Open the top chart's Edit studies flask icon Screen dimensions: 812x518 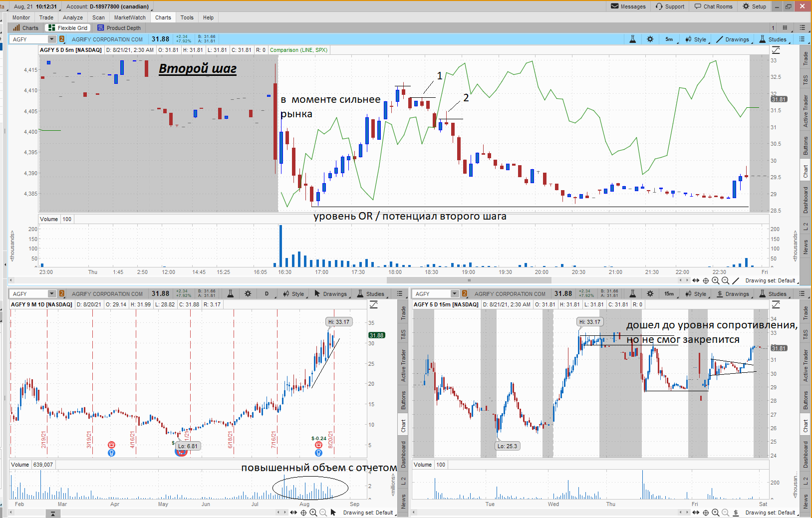(x=632, y=39)
